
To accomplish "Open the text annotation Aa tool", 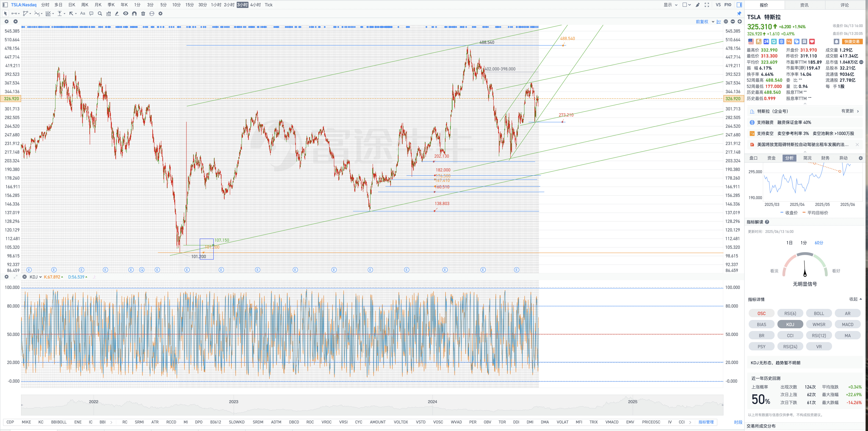I will click(x=82, y=13).
